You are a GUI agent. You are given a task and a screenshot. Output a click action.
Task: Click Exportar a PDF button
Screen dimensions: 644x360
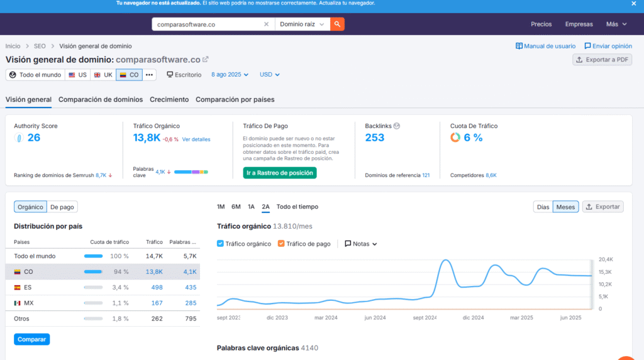point(602,60)
